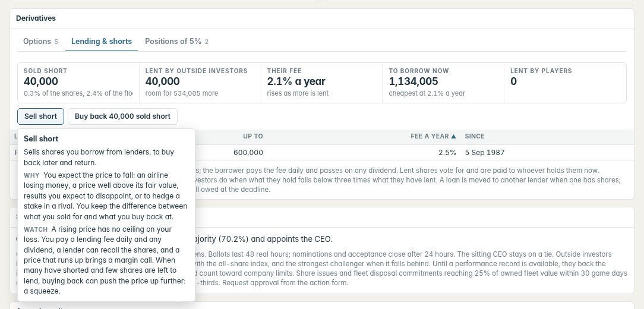This screenshot has height=309, width=644.
Task: Click the LENT BY PLAYERS card
Action: (x=565, y=83)
